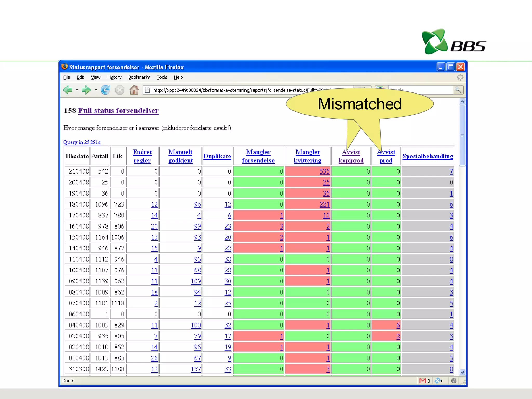Click the scrollbar down arrow
532x399 pixels.
coord(462,372)
